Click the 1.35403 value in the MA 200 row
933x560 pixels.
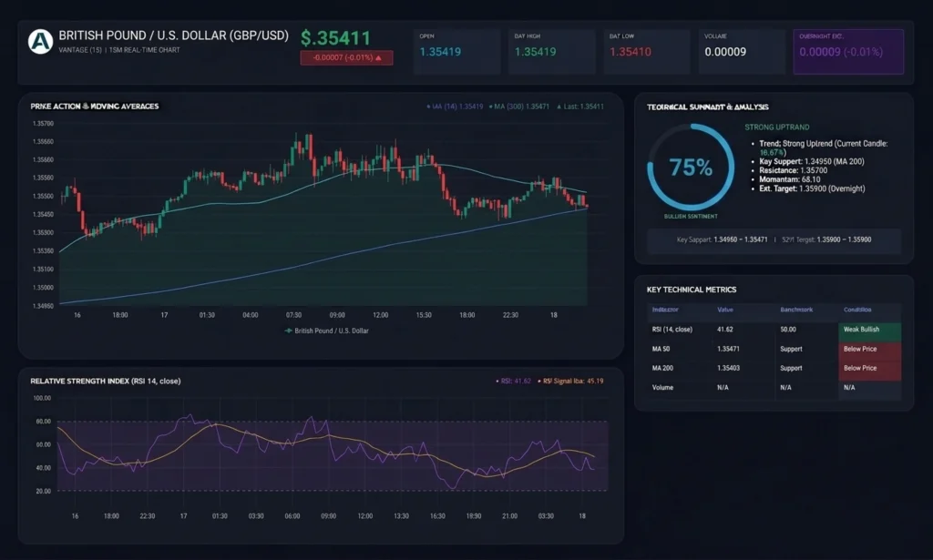tap(729, 369)
